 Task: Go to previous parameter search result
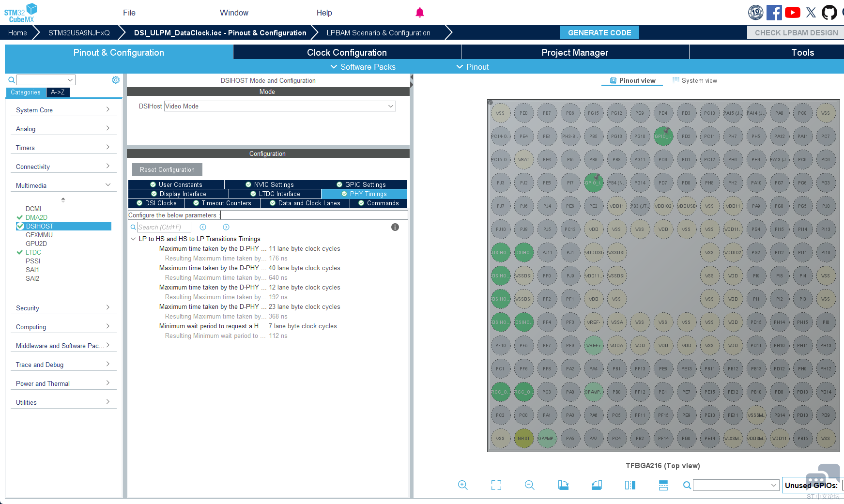pos(203,227)
